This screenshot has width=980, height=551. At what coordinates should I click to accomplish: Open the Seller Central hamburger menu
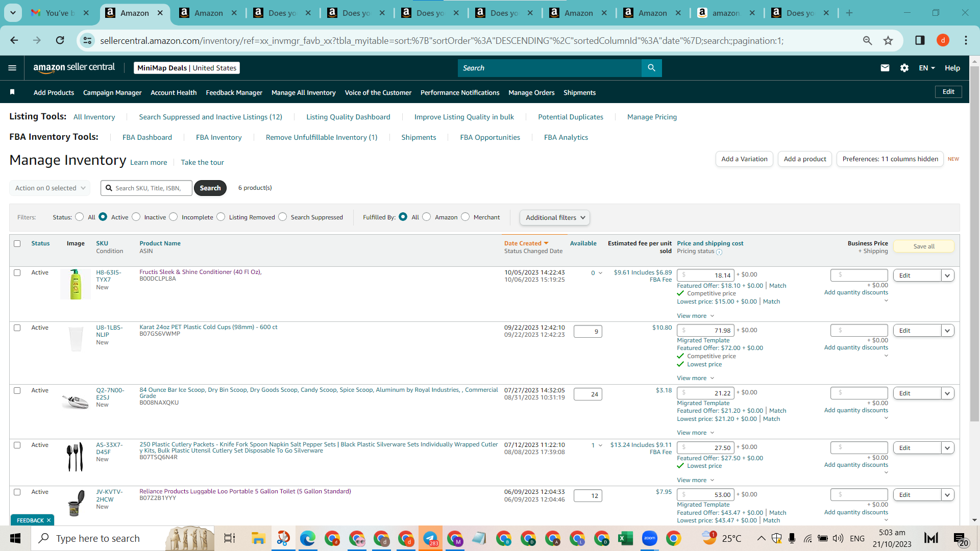12,68
